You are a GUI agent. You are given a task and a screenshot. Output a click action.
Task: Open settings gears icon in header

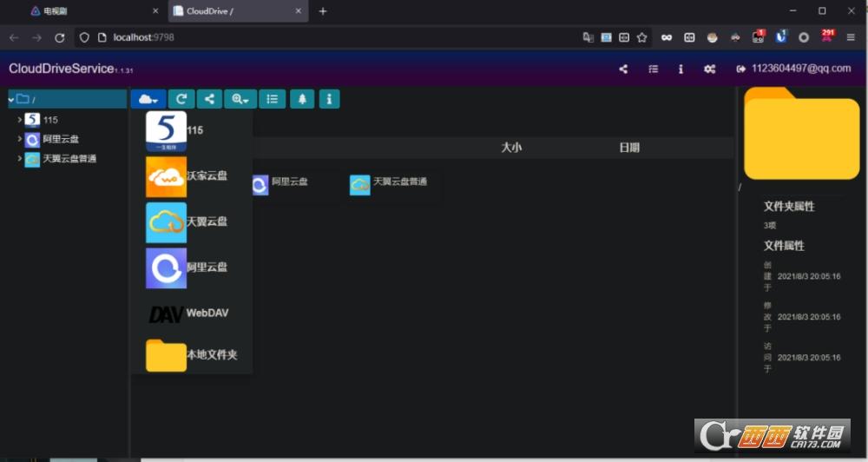(x=709, y=69)
